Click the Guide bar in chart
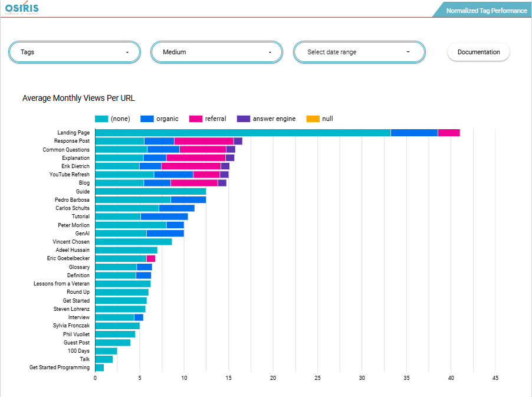The image size is (532, 397). tap(150, 191)
